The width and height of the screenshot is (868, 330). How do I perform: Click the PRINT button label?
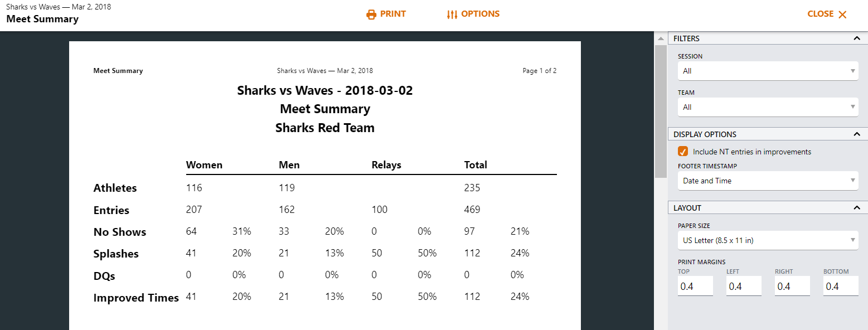pyautogui.click(x=393, y=14)
